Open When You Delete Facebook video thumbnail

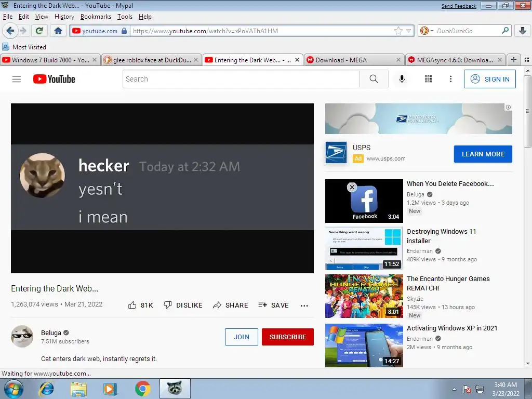tap(364, 201)
